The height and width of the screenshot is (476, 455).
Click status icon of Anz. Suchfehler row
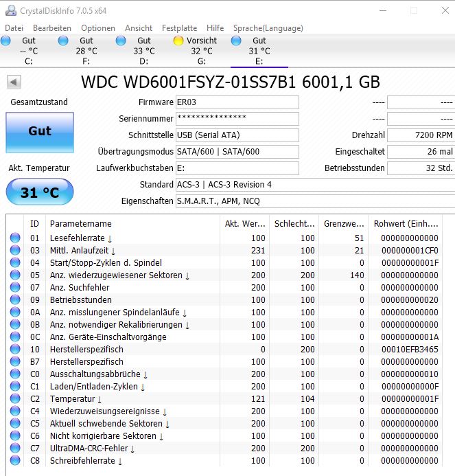[x=15, y=287]
